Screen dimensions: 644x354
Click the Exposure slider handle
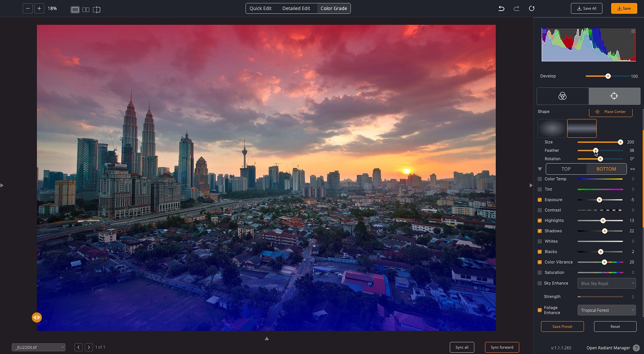599,200
